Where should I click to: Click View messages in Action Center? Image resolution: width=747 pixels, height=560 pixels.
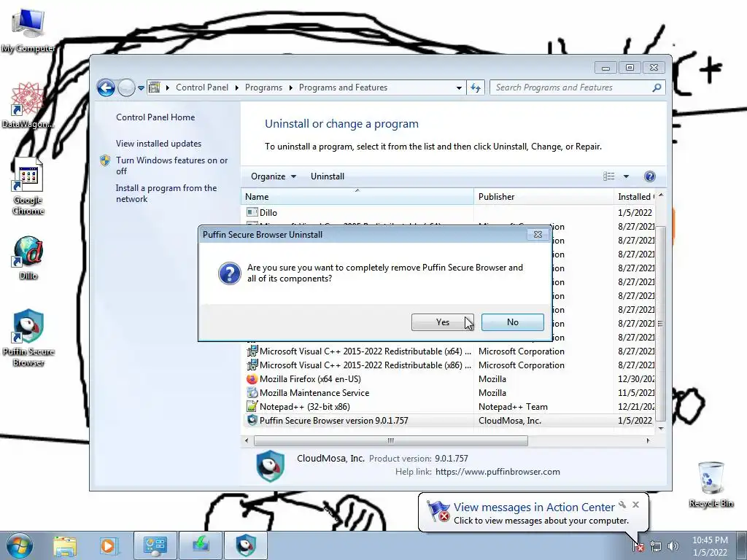coord(533,507)
